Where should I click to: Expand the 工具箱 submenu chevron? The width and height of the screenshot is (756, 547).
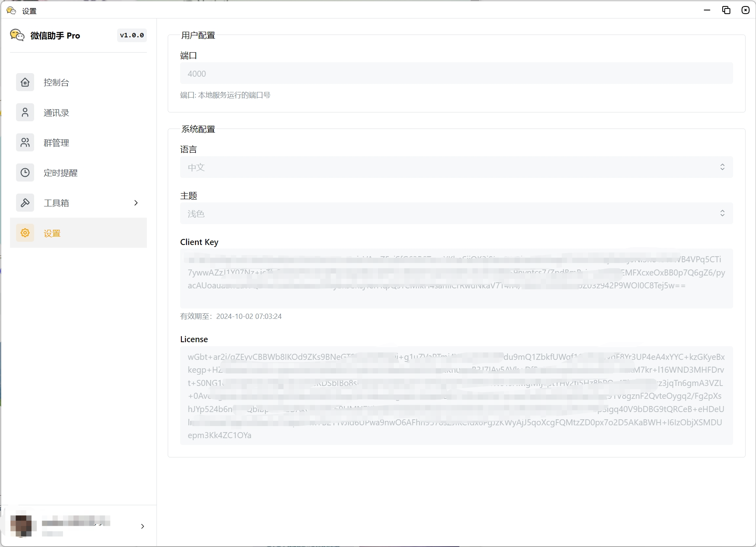coord(136,203)
